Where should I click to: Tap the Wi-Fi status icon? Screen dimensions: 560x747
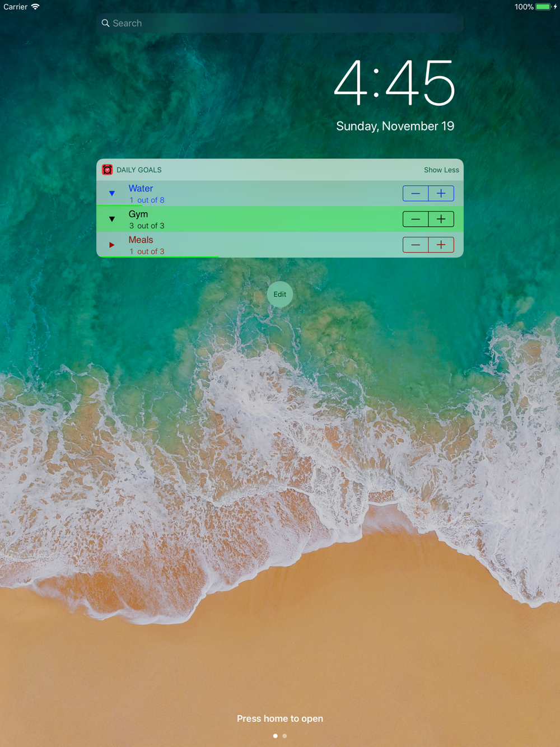[x=35, y=7]
